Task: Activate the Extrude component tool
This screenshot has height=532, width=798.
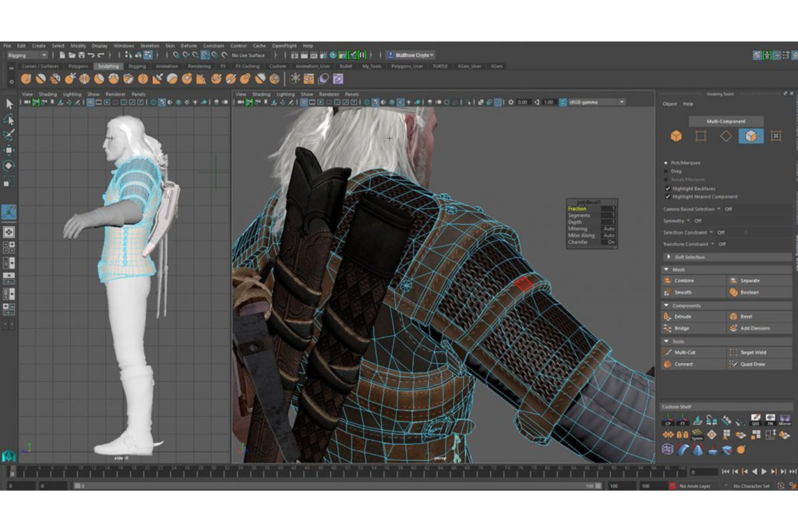Action: click(x=693, y=317)
